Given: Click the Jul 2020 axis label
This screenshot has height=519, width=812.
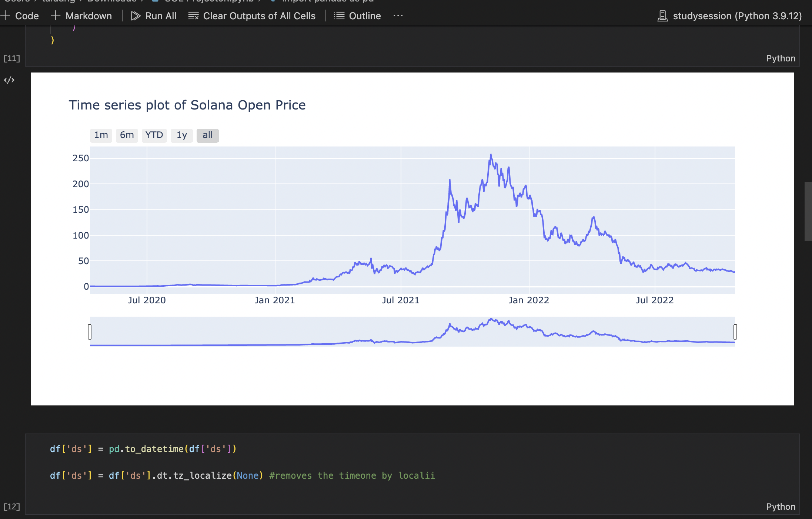Looking at the screenshot, I should [x=147, y=300].
